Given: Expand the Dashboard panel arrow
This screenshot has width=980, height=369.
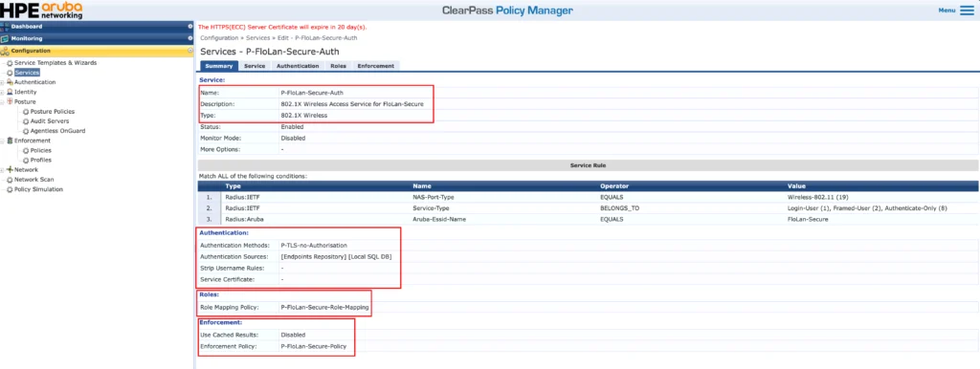Looking at the screenshot, I should 190,26.
